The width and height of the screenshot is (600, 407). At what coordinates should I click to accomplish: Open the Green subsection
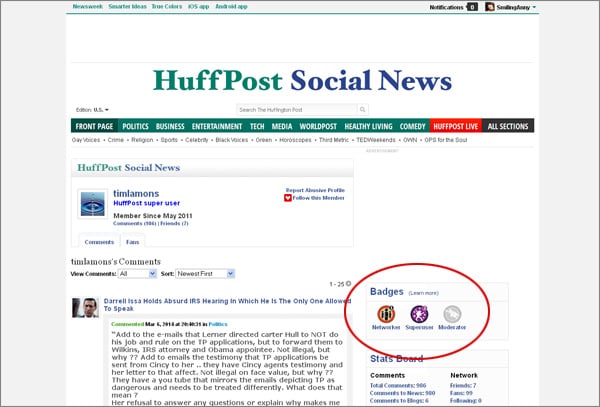pos(264,140)
